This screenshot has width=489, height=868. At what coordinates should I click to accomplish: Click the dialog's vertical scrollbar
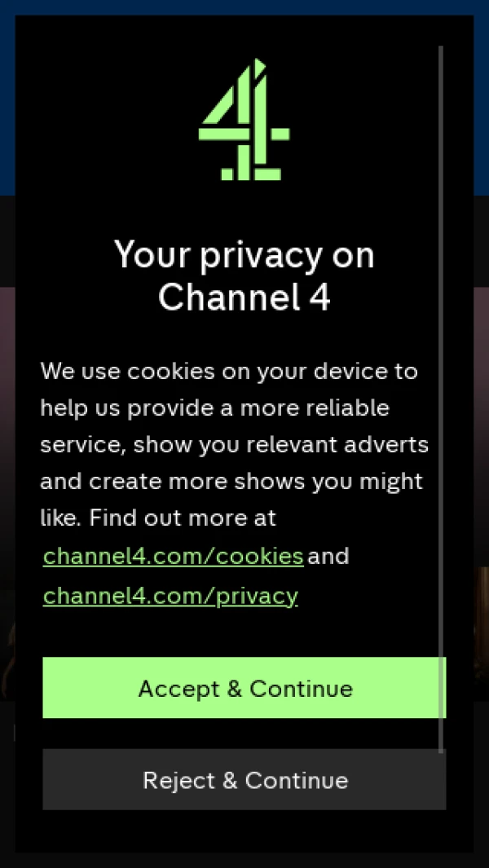click(441, 399)
